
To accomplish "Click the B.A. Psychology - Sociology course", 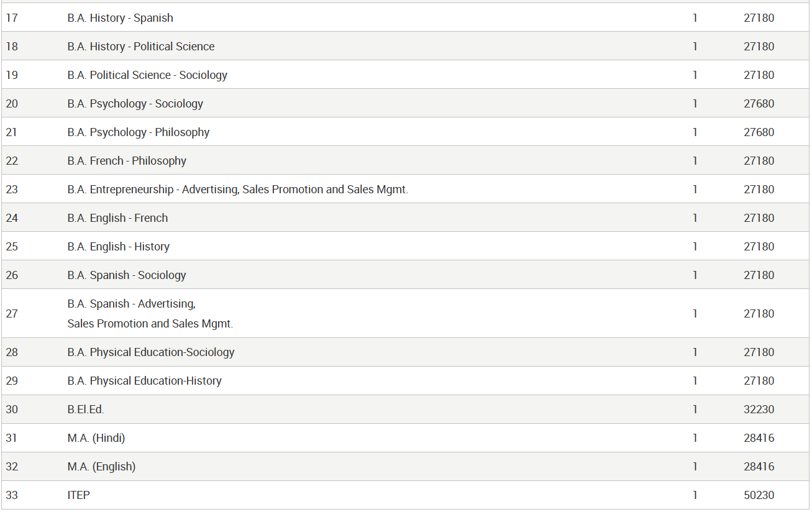I will [x=135, y=104].
